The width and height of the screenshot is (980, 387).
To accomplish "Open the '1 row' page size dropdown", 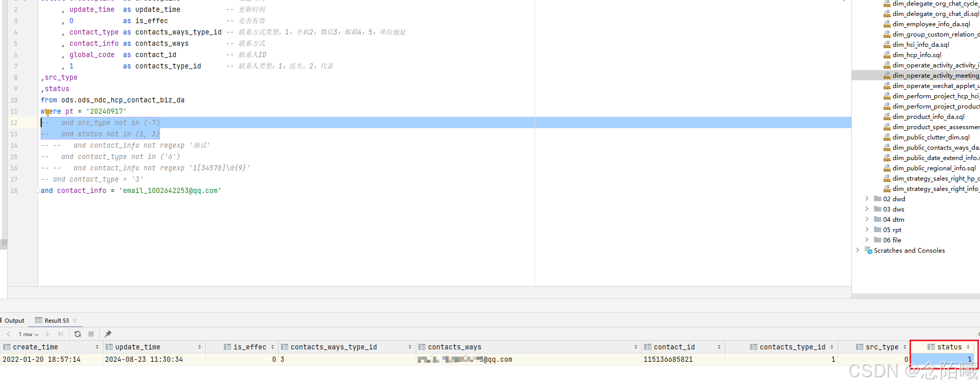I will (29, 334).
